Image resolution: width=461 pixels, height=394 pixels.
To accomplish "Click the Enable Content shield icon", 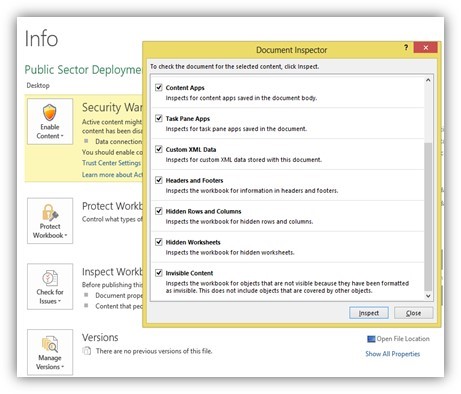I will pos(49,112).
